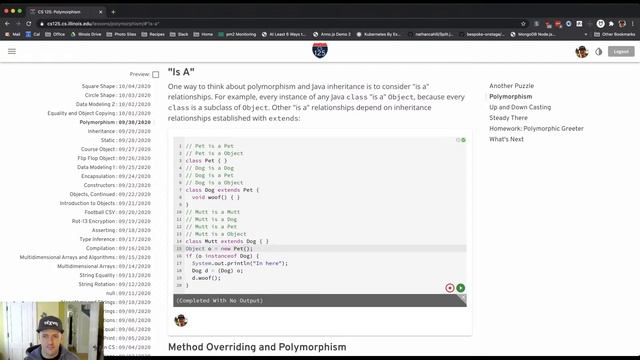Open Constructors lesson link

click(117, 185)
